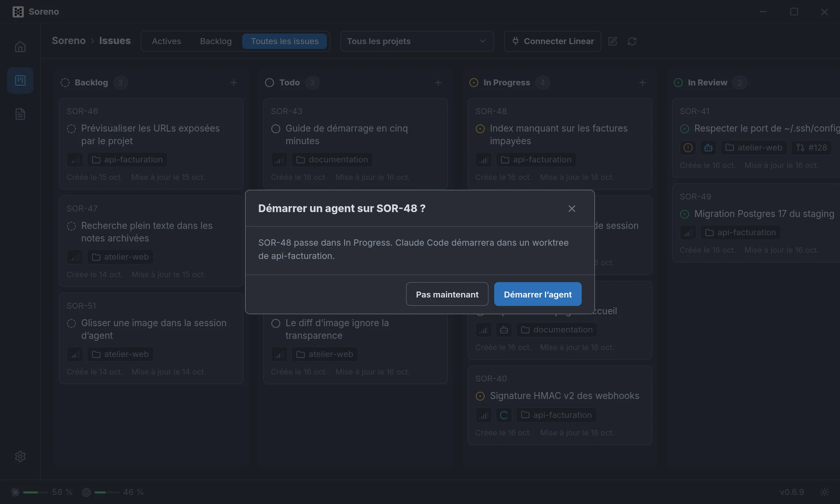Image resolution: width=840 pixels, height=504 pixels.
Task: Click the api-facturation tag on SOR-48
Action: point(536,160)
